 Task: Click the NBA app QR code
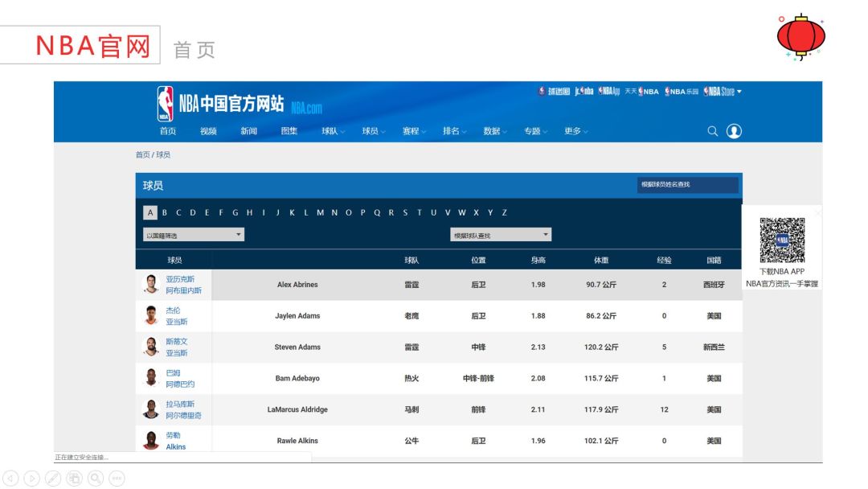click(x=782, y=240)
